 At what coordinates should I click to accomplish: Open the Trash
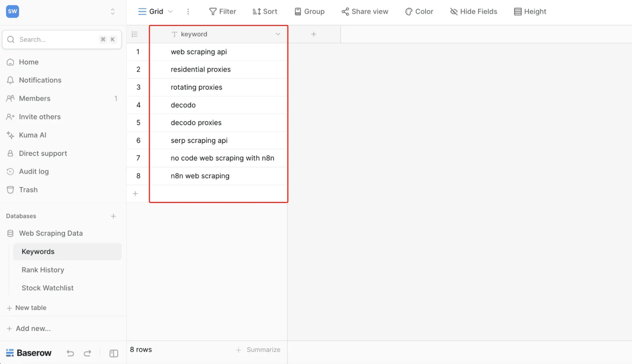pyautogui.click(x=28, y=190)
